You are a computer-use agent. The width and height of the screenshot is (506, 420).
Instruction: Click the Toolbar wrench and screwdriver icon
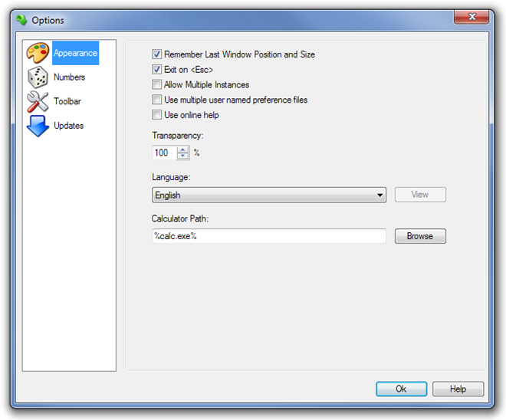pos(38,101)
